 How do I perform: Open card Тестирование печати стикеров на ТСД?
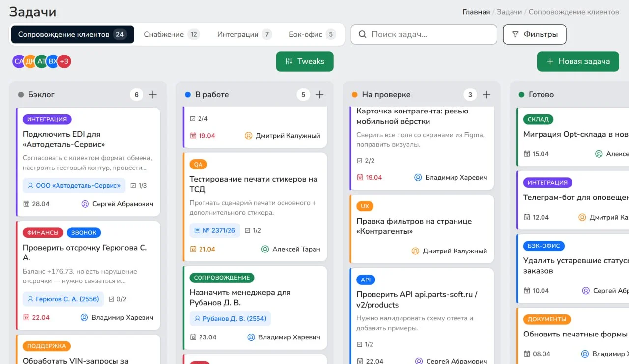pyautogui.click(x=255, y=207)
